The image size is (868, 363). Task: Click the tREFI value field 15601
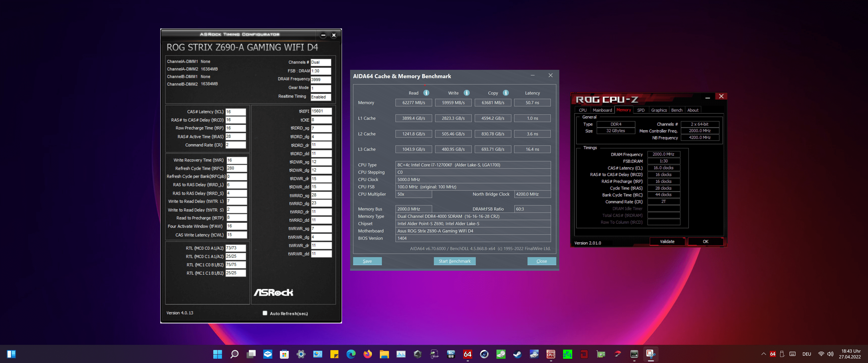coord(321,111)
